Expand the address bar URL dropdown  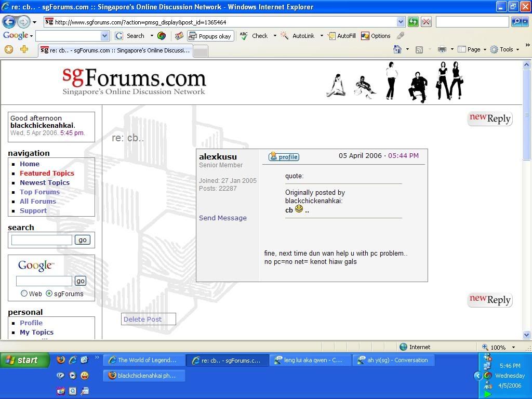pos(401,22)
